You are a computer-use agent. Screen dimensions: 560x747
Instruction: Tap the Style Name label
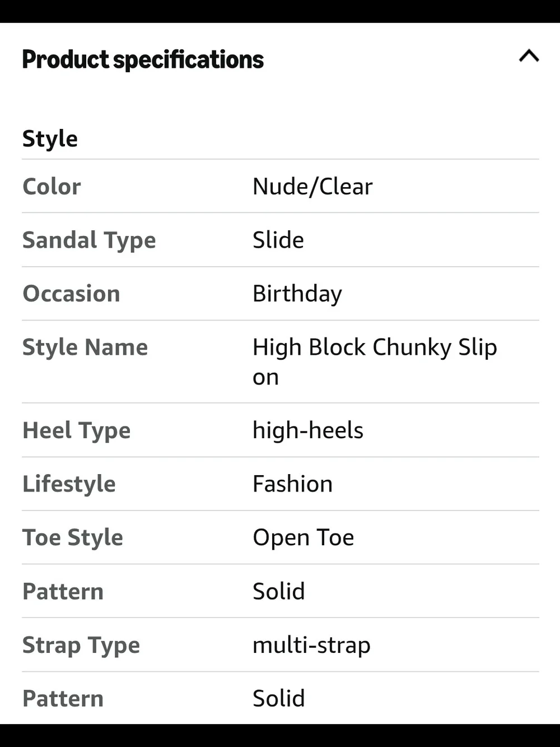85,348
